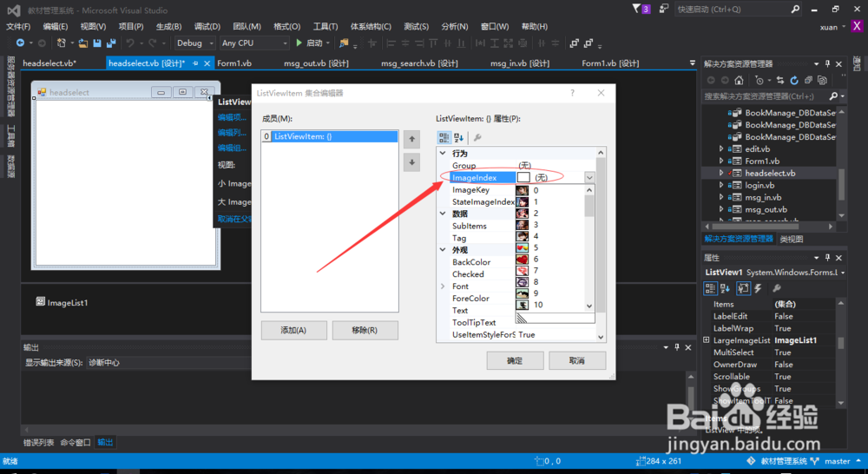Select image index 10 from the list

tap(551, 305)
